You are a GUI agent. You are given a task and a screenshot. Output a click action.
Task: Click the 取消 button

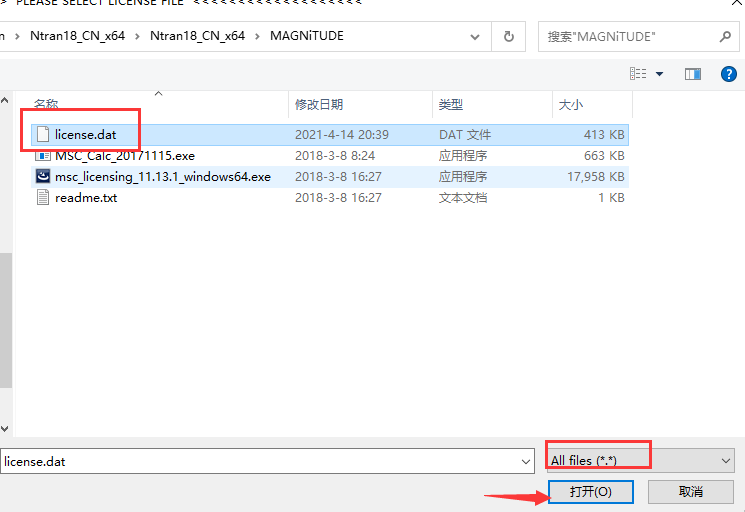click(690, 492)
